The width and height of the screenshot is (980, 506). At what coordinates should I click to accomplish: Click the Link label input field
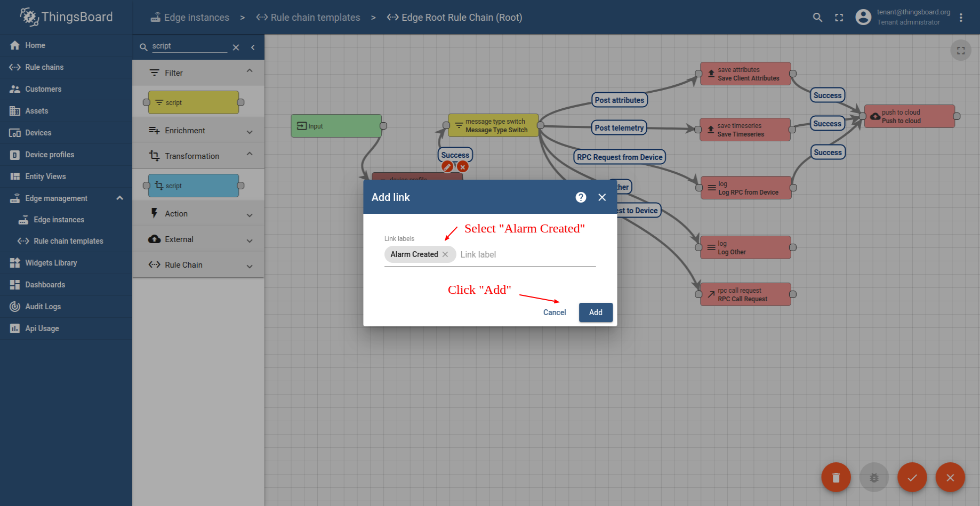(x=527, y=255)
